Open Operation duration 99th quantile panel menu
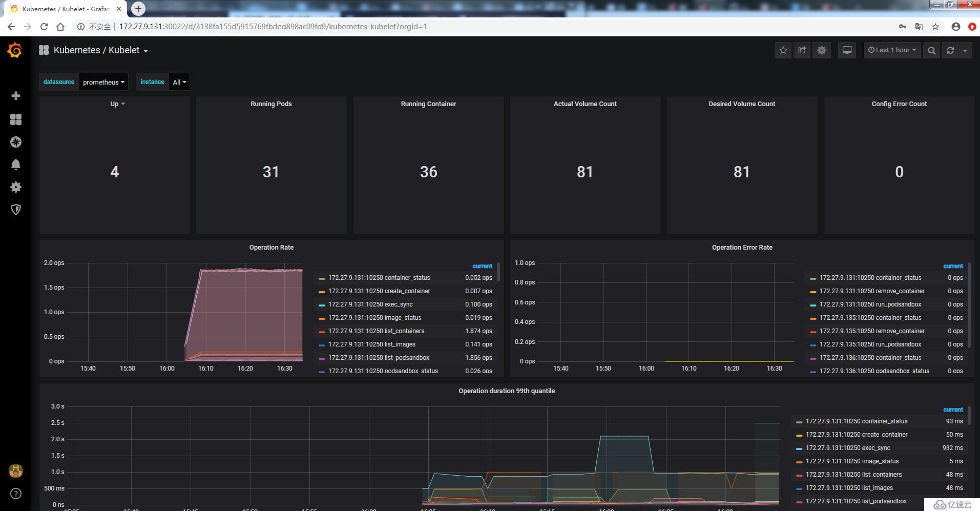Viewport: 980px width, 511px height. 507,391
